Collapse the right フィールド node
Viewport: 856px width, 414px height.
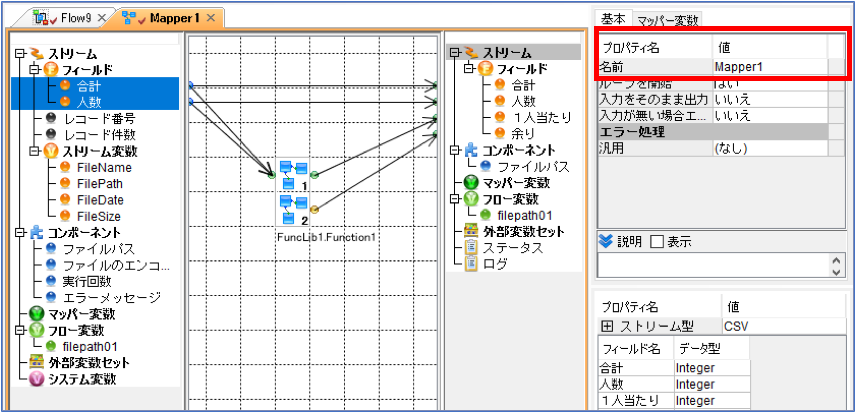[x=467, y=69]
